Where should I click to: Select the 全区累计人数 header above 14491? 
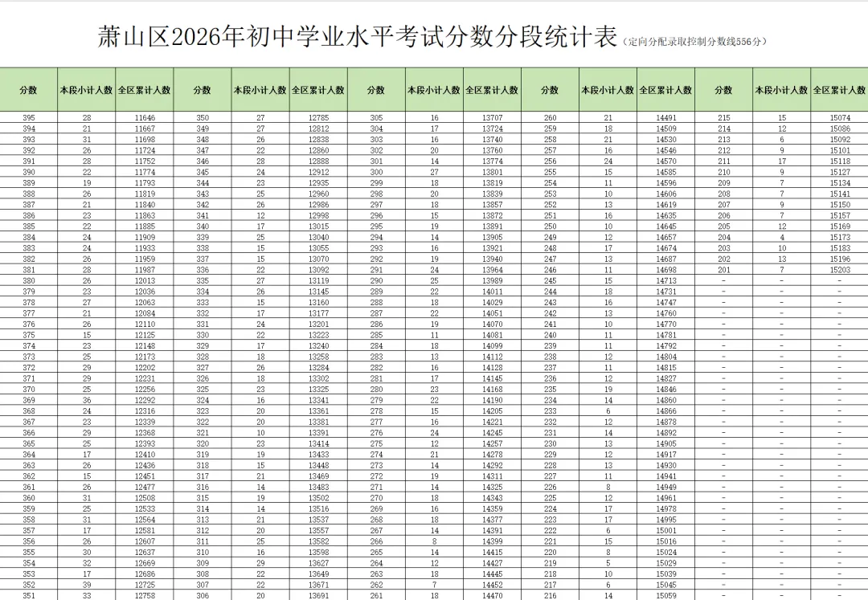[666, 90]
